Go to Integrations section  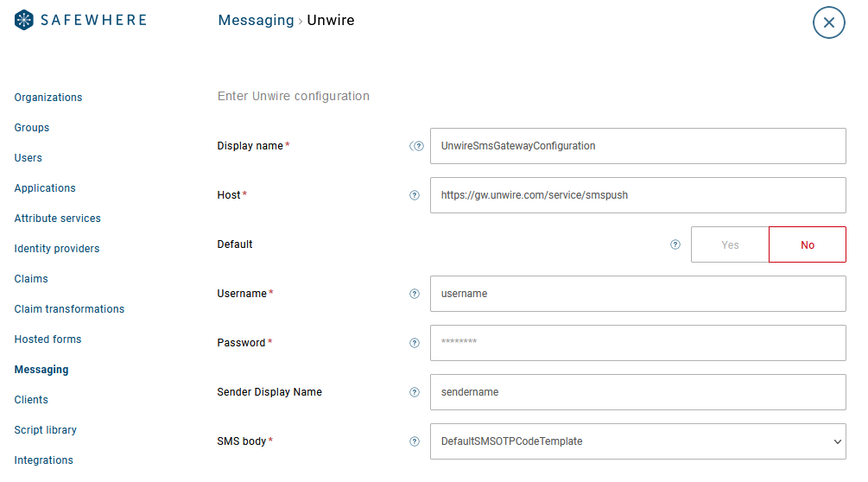[44, 460]
